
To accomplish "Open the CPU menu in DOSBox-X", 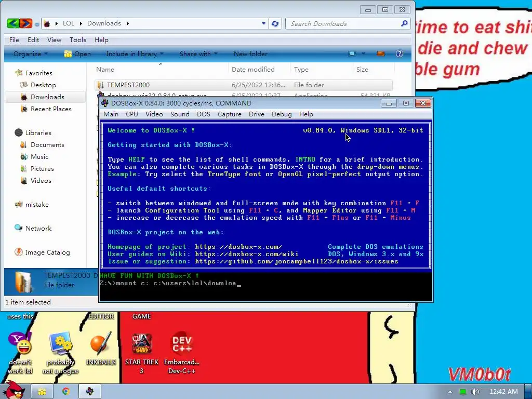I will click(131, 114).
